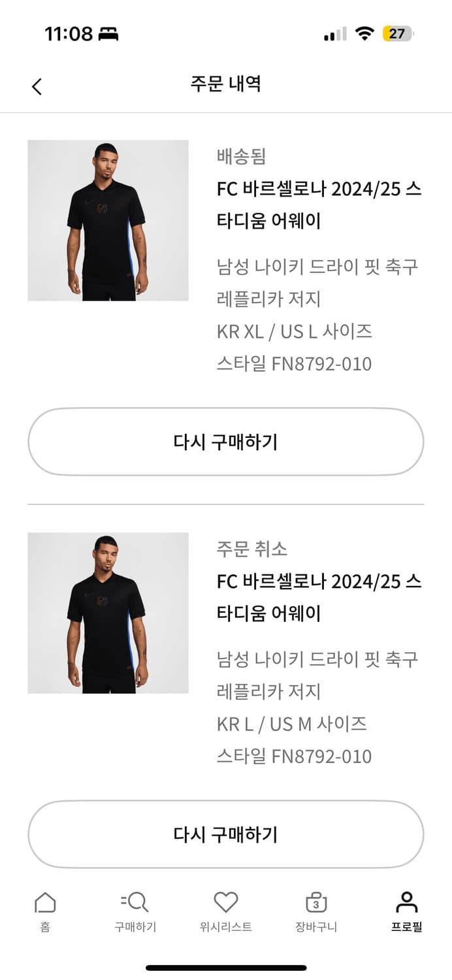Tap 다시 구매하기 for the delivered jersey
Screen dimensions: 452x980
pyautogui.click(x=226, y=442)
